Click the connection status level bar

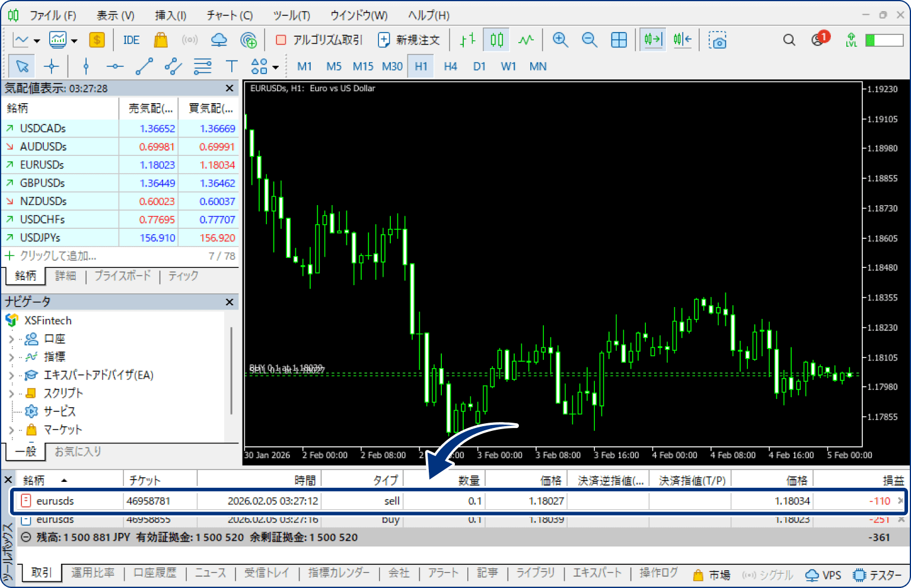pyautogui.click(x=884, y=40)
